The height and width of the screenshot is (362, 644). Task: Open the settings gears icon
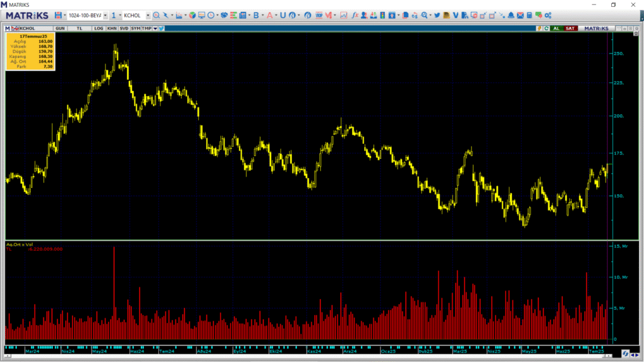click(x=548, y=15)
